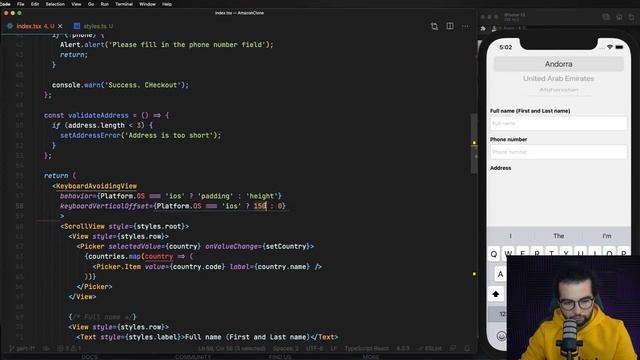Tap the emoji key on iOS keyboard
The image size is (640, 360).
pyautogui.click(x=501, y=336)
